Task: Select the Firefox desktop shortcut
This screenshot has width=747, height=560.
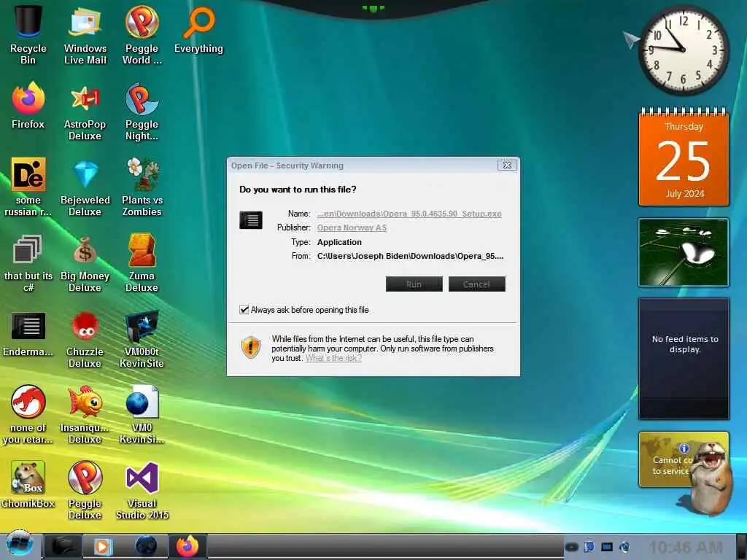Action: point(28,105)
